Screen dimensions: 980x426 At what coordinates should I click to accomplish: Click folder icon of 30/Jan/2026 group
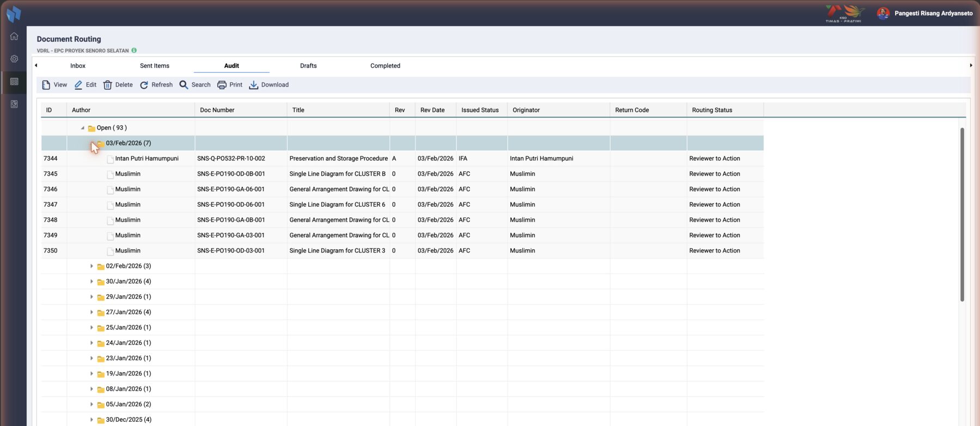[x=101, y=282]
